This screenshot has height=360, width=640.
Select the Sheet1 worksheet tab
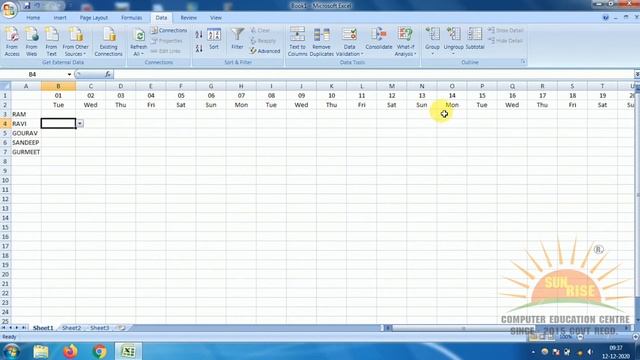43,328
